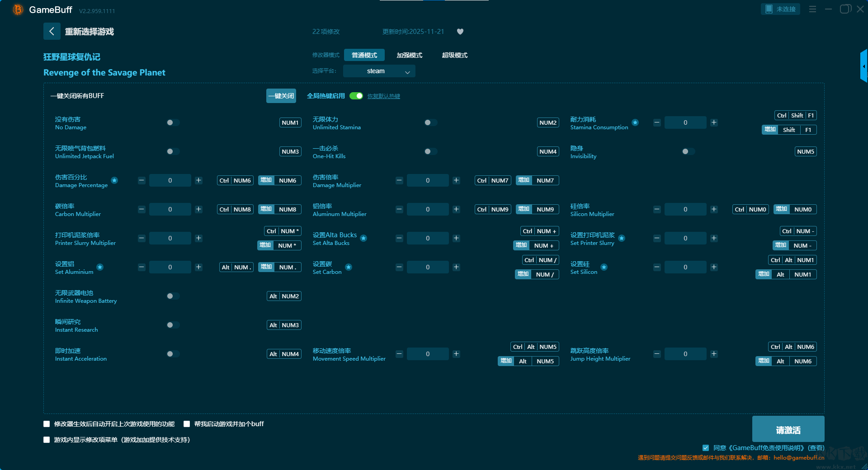Open the hamburger menu in title bar
Screen dimensions: 868x470
812,9
